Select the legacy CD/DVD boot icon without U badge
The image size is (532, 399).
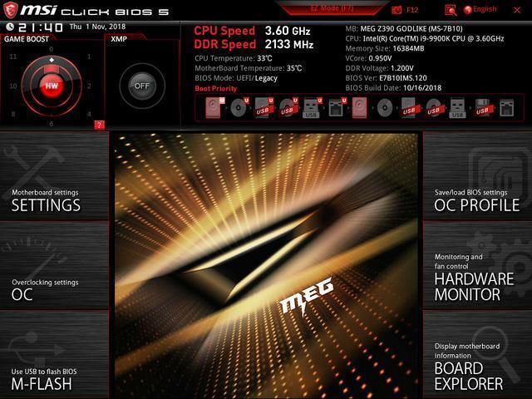click(x=385, y=108)
